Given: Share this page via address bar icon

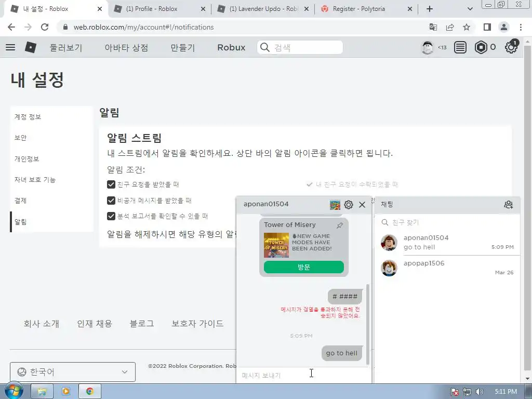Looking at the screenshot, I should (450, 27).
